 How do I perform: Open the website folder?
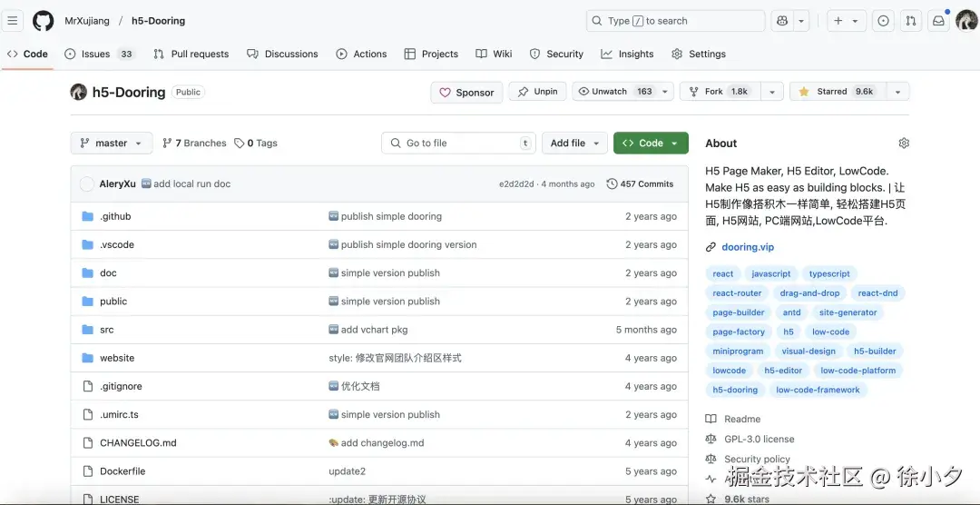click(117, 358)
